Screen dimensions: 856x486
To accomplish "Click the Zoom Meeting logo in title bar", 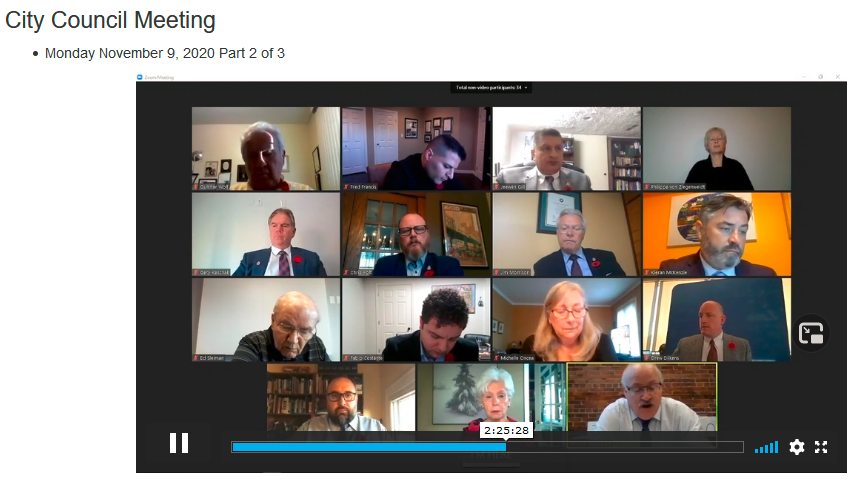I will (140, 78).
